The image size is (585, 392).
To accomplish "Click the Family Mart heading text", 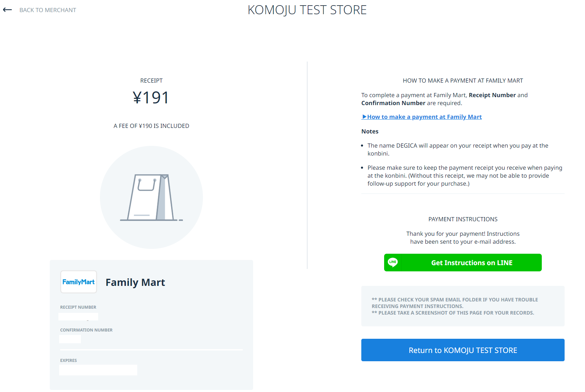I will click(135, 282).
